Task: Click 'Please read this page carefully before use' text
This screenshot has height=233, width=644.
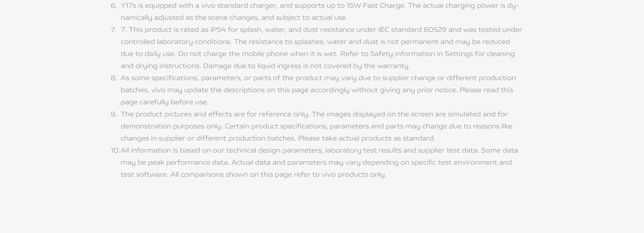Action: (x=486, y=90)
